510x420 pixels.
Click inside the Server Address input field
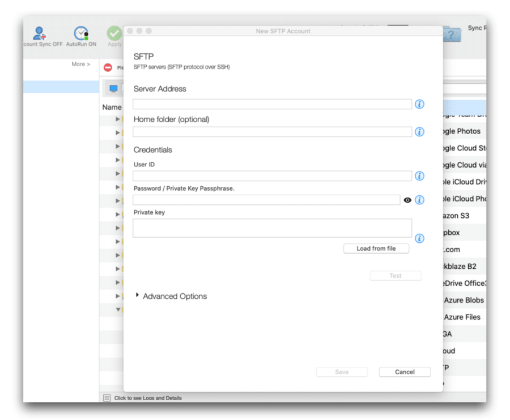point(272,104)
